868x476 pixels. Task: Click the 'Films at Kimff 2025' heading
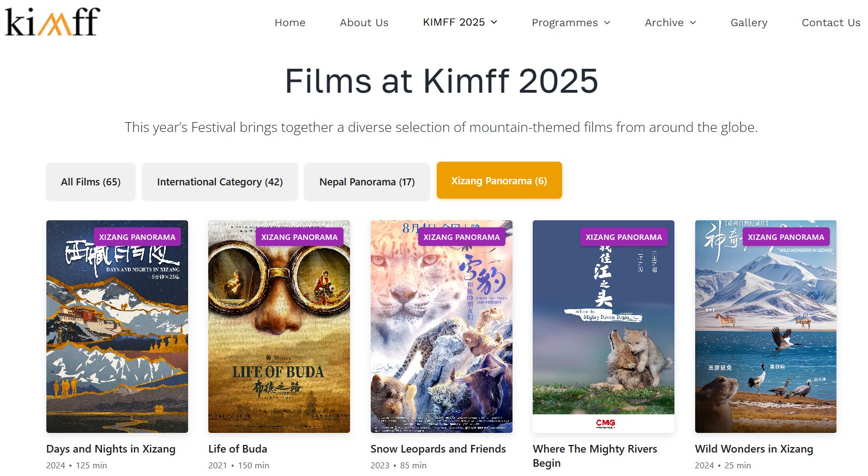442,81
